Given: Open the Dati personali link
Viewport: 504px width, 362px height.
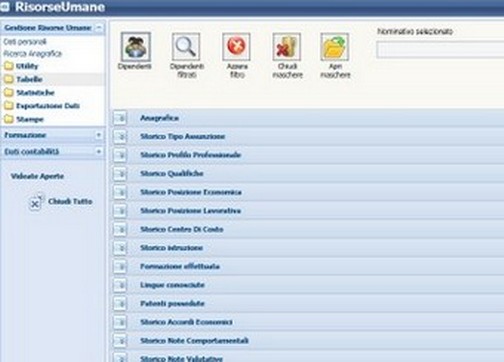Looking at the screenshot, I should click(25, 42).
